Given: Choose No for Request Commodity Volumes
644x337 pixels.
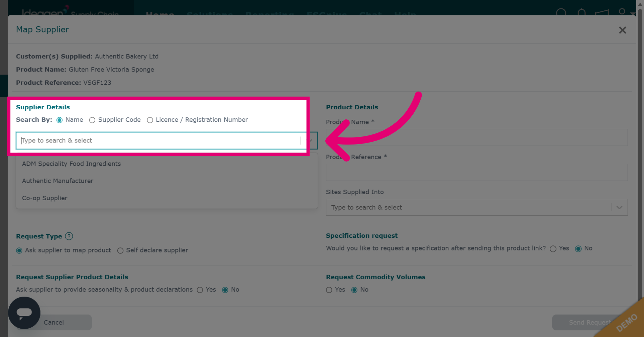Looking at the screenshot, I should coord(354,290).
